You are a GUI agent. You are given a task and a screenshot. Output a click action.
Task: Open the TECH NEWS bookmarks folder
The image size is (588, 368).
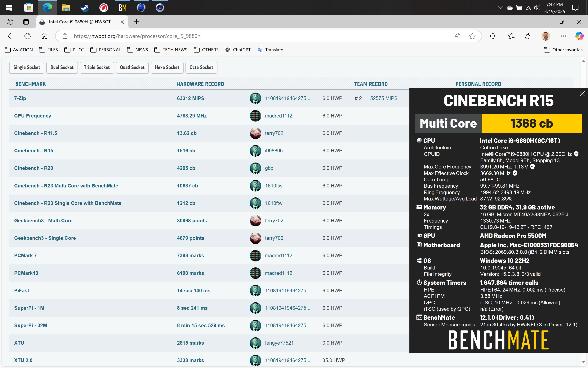[171, 50]
